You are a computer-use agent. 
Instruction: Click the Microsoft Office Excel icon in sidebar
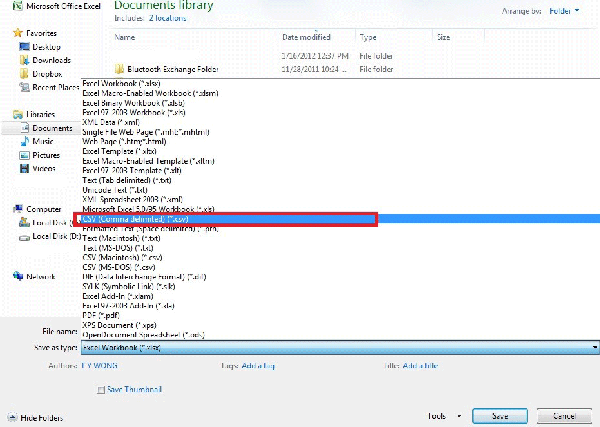tap(18, 6)
